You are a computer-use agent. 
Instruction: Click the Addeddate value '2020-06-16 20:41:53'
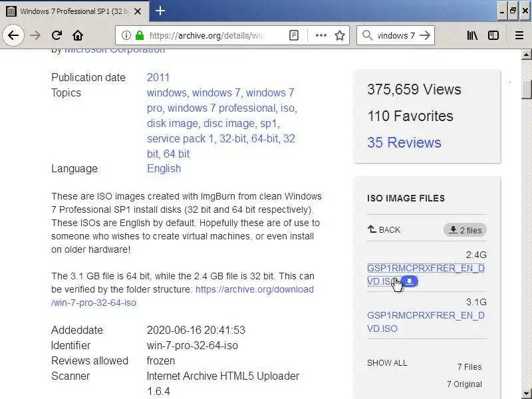coord(196,330)
